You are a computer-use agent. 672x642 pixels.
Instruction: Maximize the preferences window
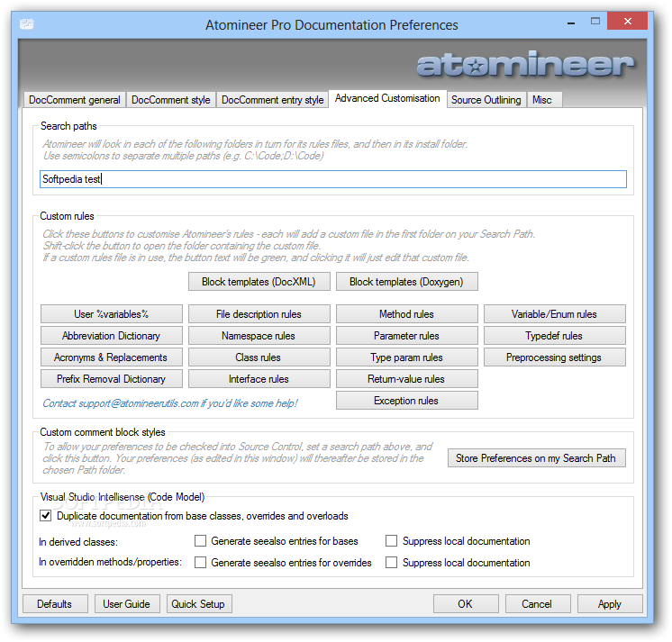595,22
